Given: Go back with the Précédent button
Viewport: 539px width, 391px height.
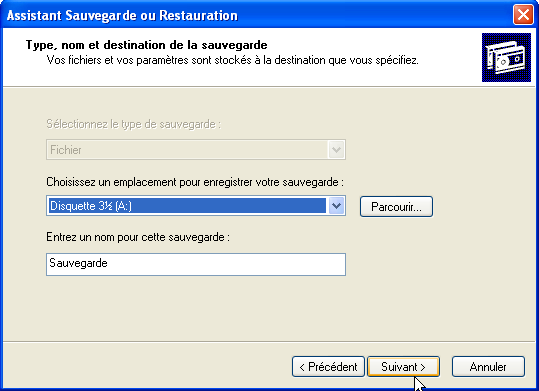Looking at the screenshot, I should tap(328, 367).
